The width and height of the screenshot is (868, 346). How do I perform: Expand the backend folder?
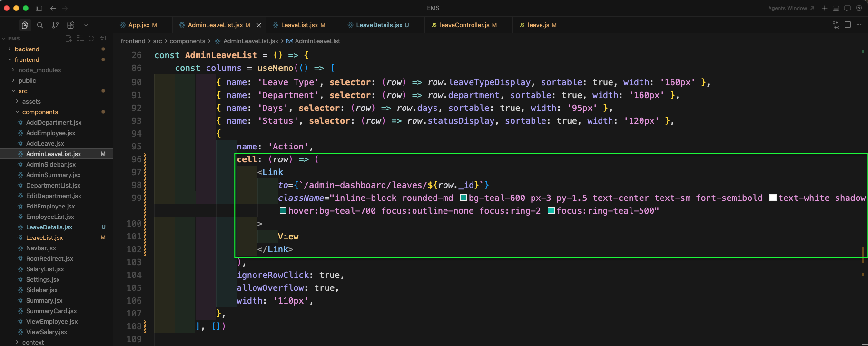click(x=27, y=49)
